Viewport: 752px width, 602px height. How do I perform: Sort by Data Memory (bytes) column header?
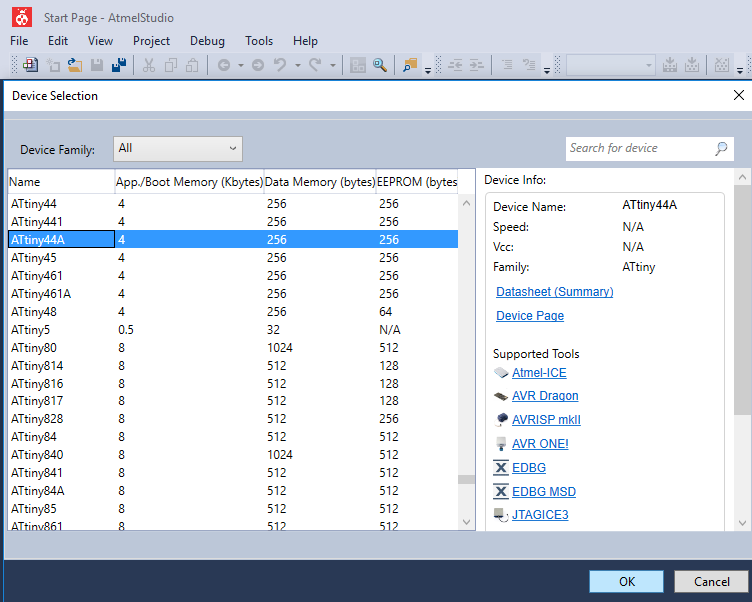click(320, 182)
